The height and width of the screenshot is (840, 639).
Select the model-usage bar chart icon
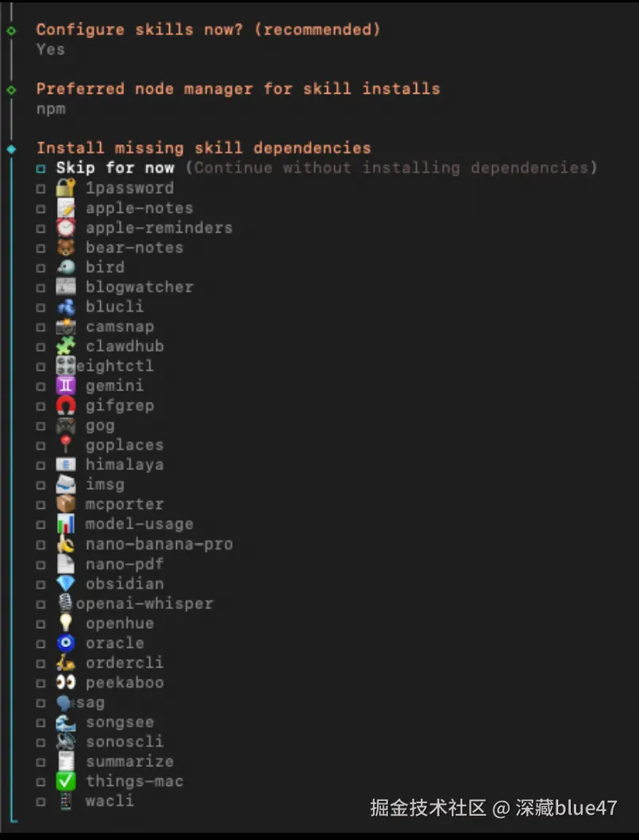point(66,524)
